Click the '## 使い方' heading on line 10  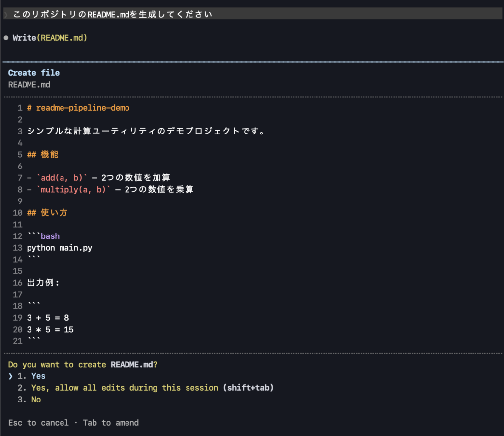pos(47,213)
